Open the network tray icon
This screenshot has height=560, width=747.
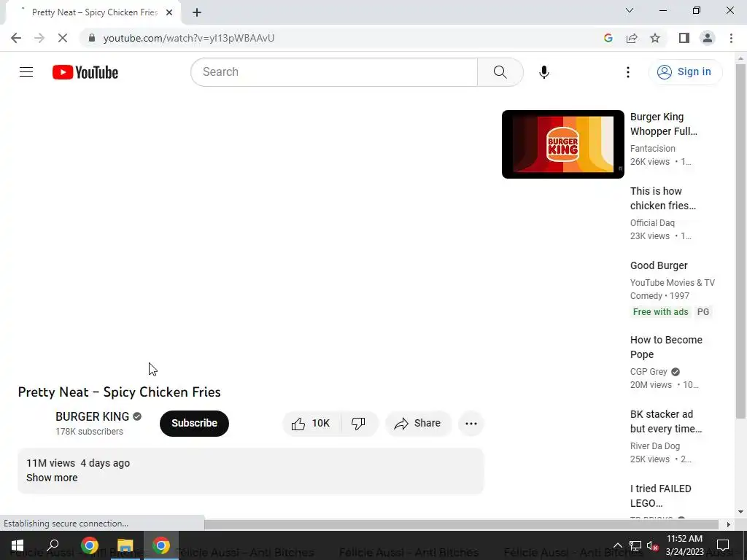(x=635, y=545)
